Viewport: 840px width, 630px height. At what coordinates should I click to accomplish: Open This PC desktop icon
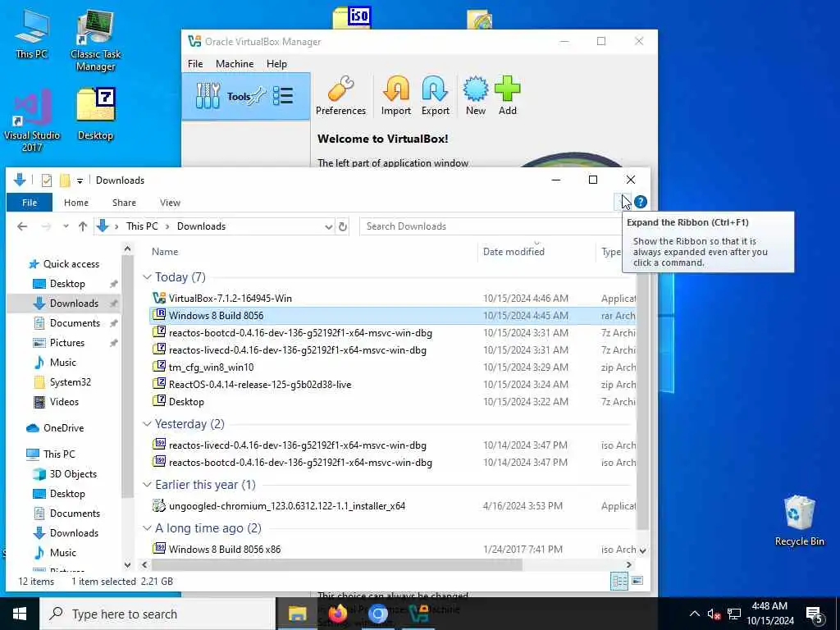pyautogui.click(x=32, y=33)
